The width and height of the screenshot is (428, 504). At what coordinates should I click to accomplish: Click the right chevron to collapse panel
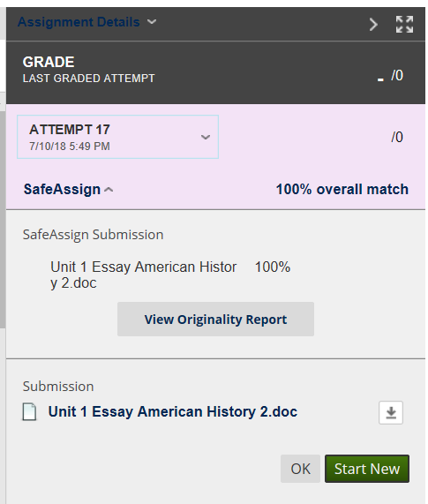click(x=373, y=25)
